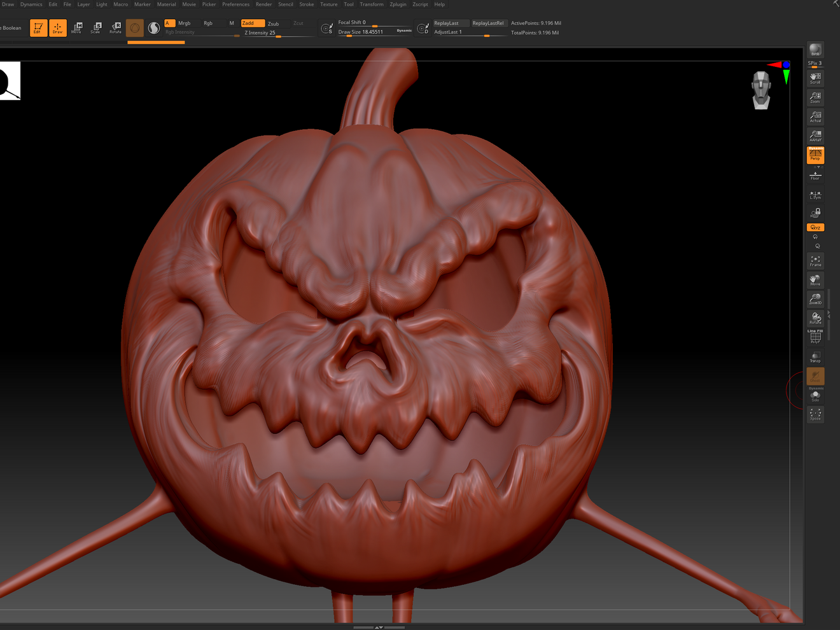Click the AdjustLast slider
The height and width of the screenshot is (630, 840).
470,32
